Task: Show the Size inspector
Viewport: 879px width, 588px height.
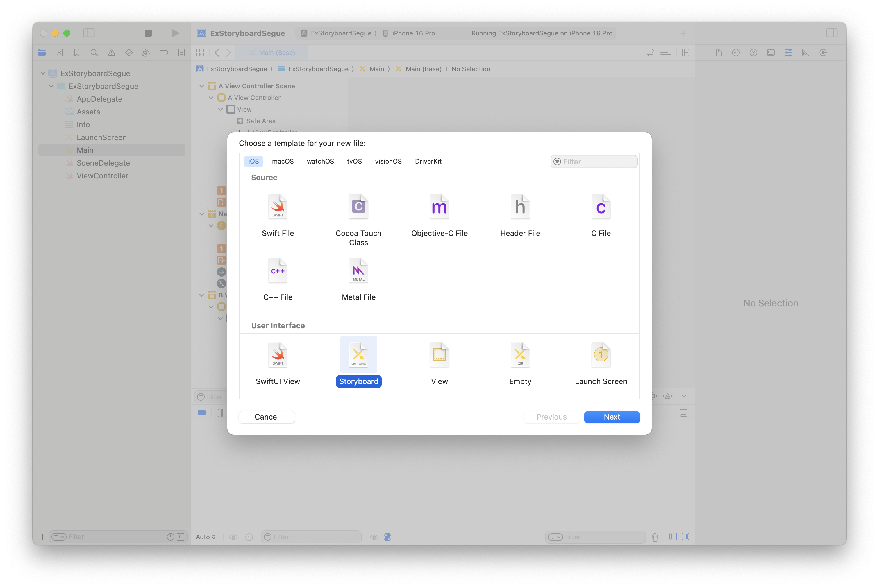Action: [x=805, y=53]
